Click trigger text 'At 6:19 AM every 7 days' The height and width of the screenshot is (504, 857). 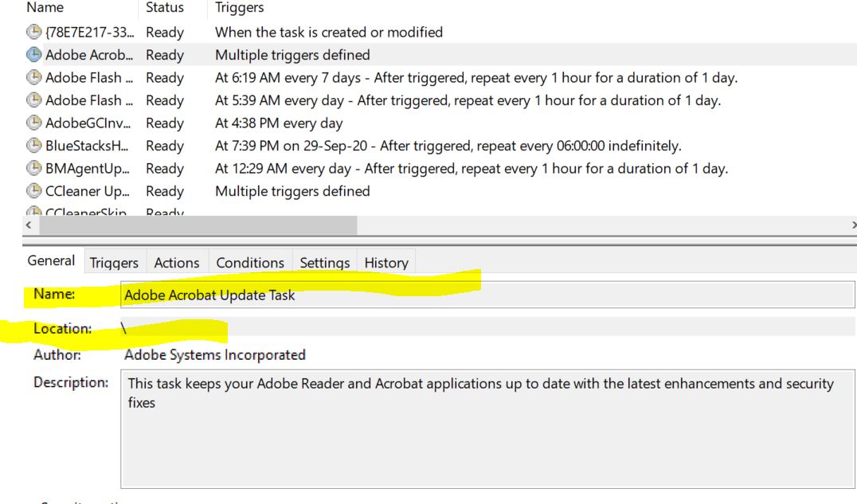coord(288,77)
